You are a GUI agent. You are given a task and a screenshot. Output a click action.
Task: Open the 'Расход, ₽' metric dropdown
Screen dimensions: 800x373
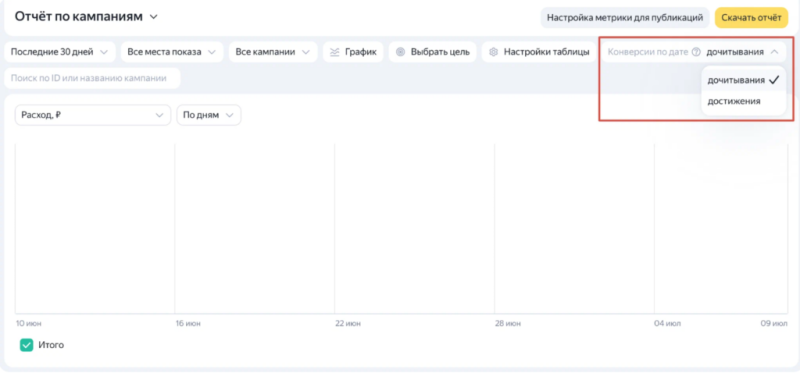(x=93, y=115)
